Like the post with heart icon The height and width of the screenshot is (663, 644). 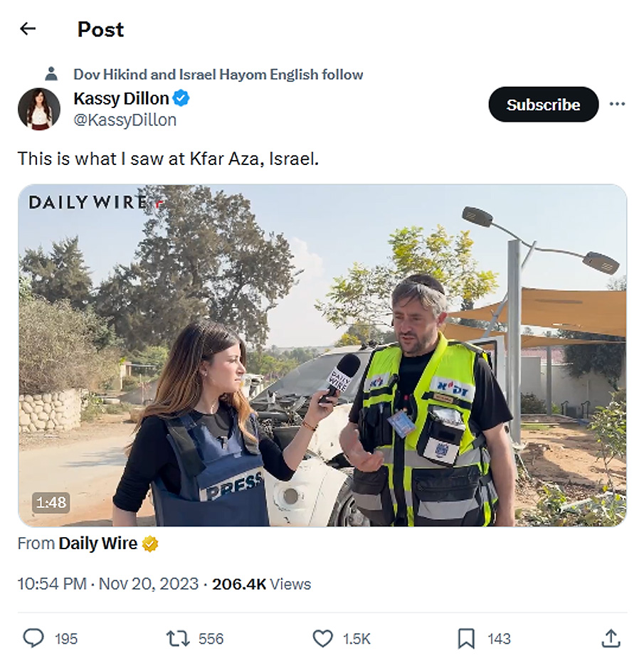(x=323, y=639)
